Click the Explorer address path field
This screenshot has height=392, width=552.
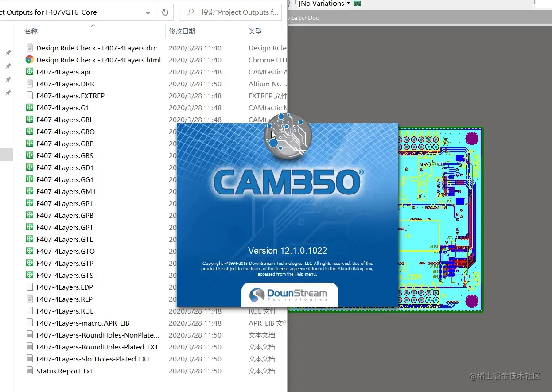click(x=71, y=12)
